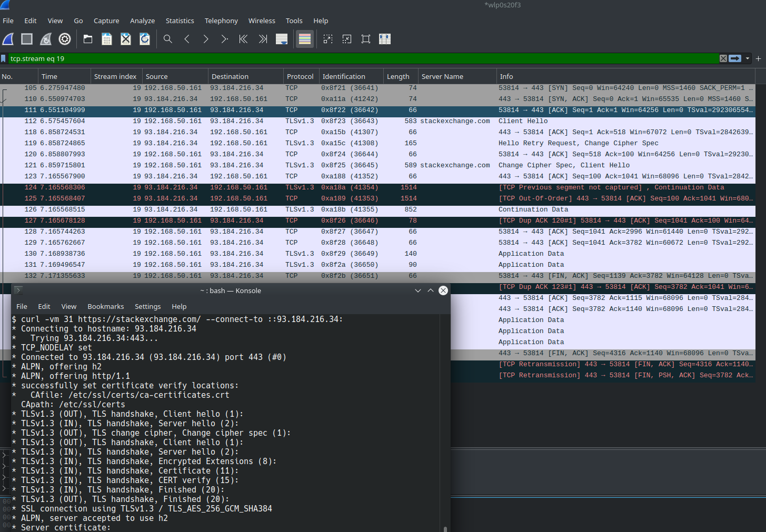Viewport: 766px width, 532px height.
Task: Go back in packet history
Action: click(x=187, y=39)
